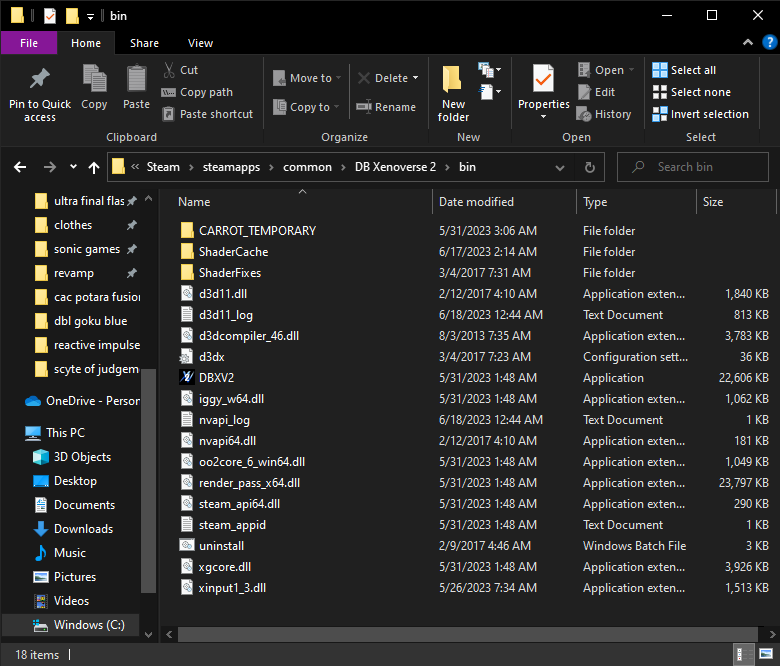Click the Rename command
This screenshot has width=780, height=666.
[x=386, y=107]
